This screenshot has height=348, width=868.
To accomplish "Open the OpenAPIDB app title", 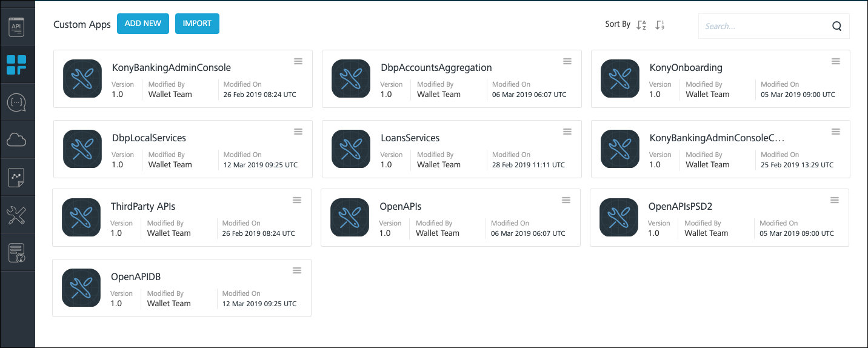I will click(x=136, y=277).
